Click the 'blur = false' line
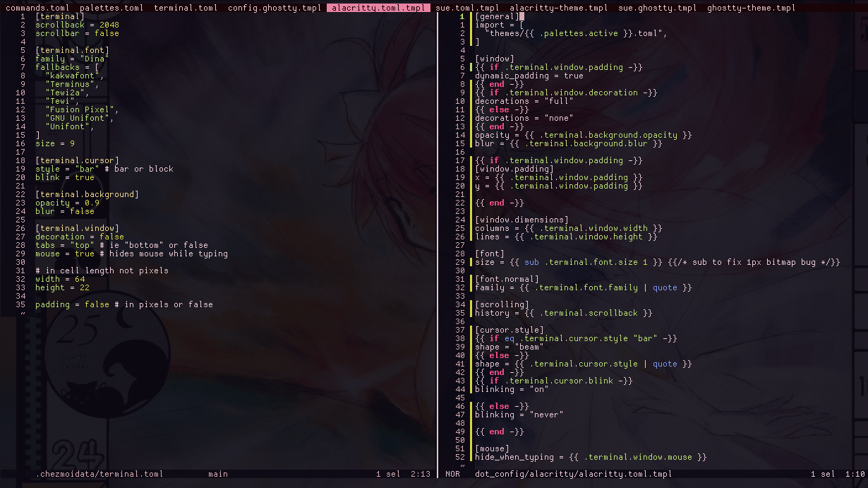This screenshot has height=488, width=868. (x=65, y=211)
